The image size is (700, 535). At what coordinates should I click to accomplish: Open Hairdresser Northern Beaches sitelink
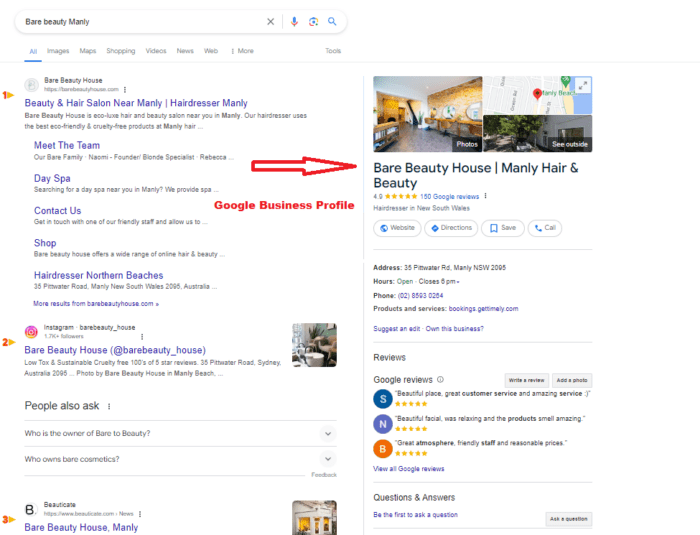99,276
